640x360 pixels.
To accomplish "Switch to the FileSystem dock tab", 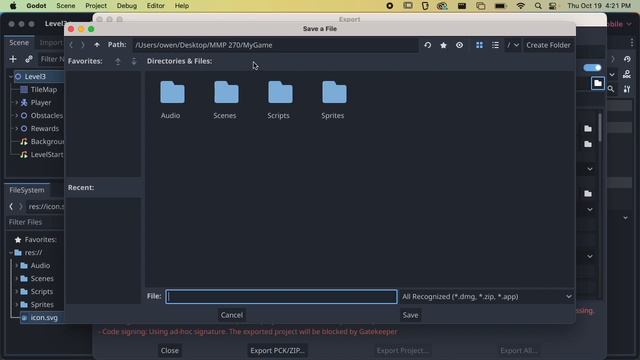I will pos(27,190).
